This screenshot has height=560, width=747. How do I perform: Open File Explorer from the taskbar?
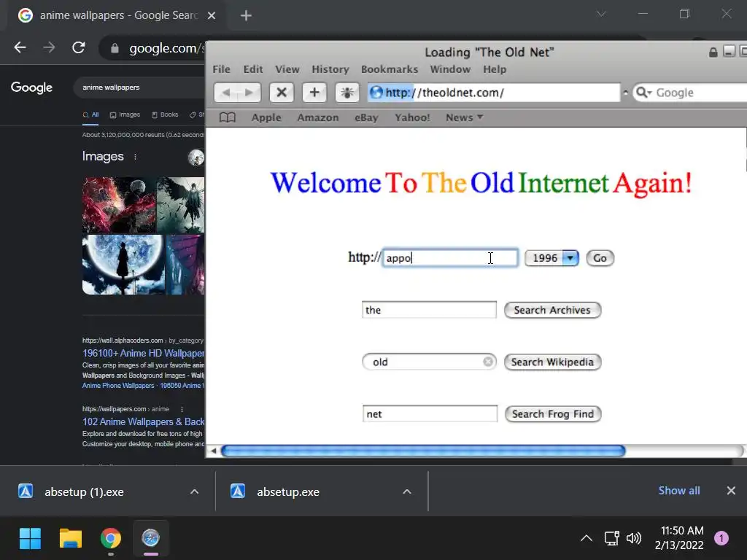pyautogui.click(x=71, y=538)
